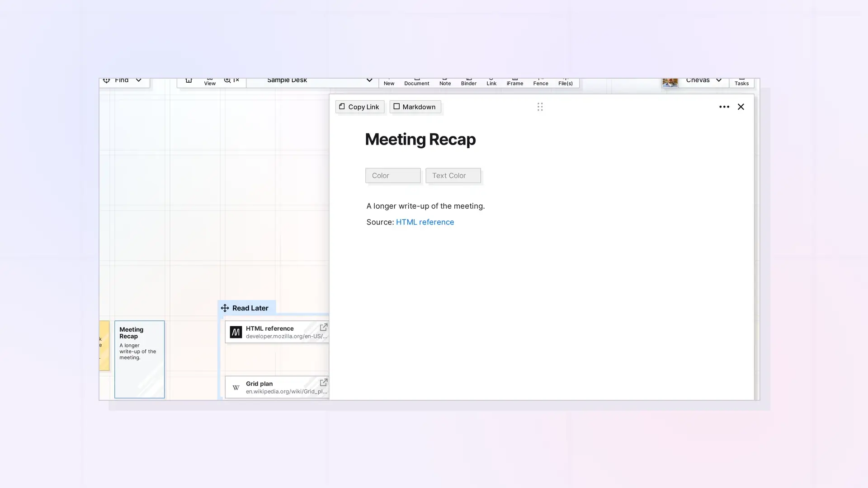Select the Meeting Recap card on the desk
868x488 pixels.
pos(139,359)
